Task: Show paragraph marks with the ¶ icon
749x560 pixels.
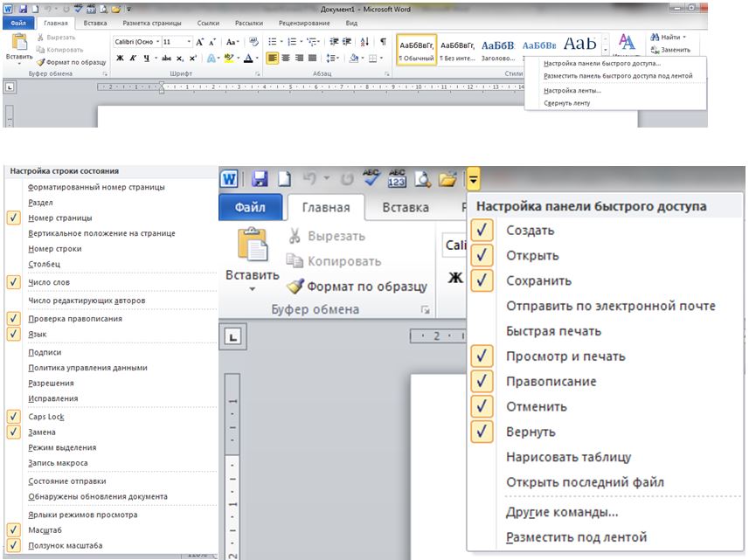Action: pos(383,41)
